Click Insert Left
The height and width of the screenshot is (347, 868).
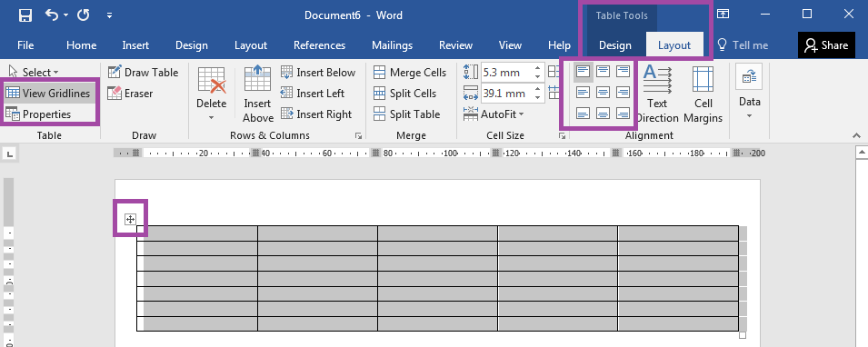(313, 94)
